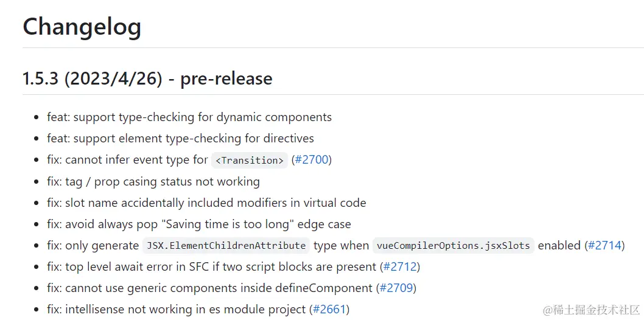Click the defineComponent generic components entry text
644x320 pixels.
[210, 288]
